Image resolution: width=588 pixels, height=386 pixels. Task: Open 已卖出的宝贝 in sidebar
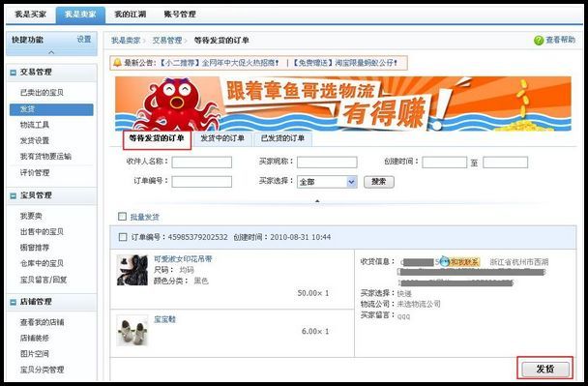pyautogui.click(x=42, y=93)
